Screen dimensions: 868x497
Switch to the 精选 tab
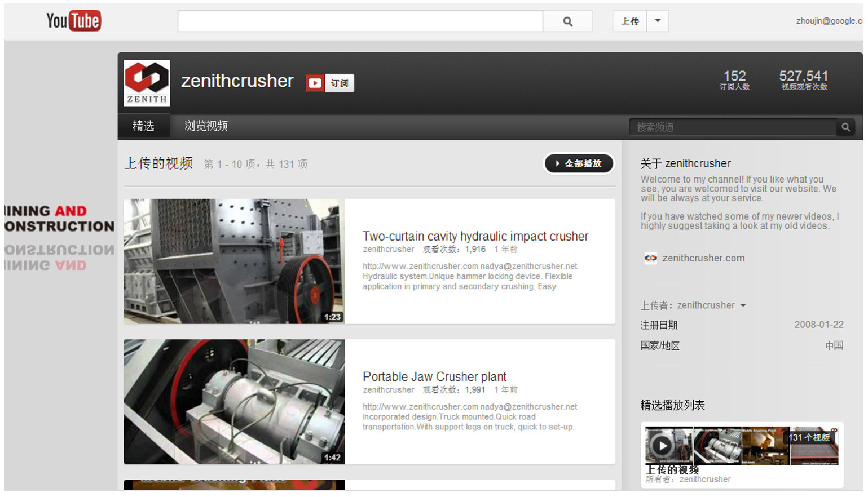[143, 126]
